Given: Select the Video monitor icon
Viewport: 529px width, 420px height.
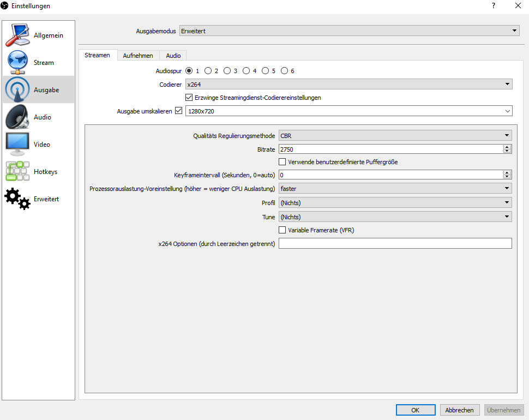Looking at the screenshot, I should [17, 145].
